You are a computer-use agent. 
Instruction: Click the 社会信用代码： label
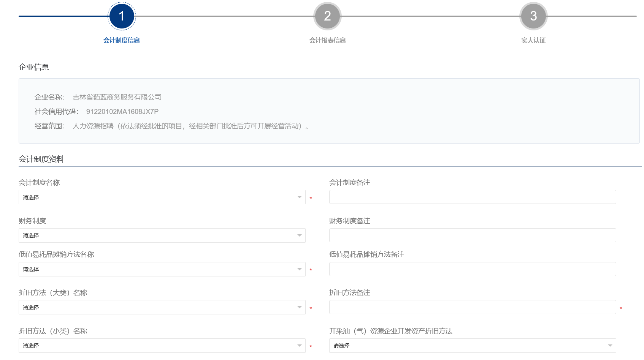coord(57,112)
